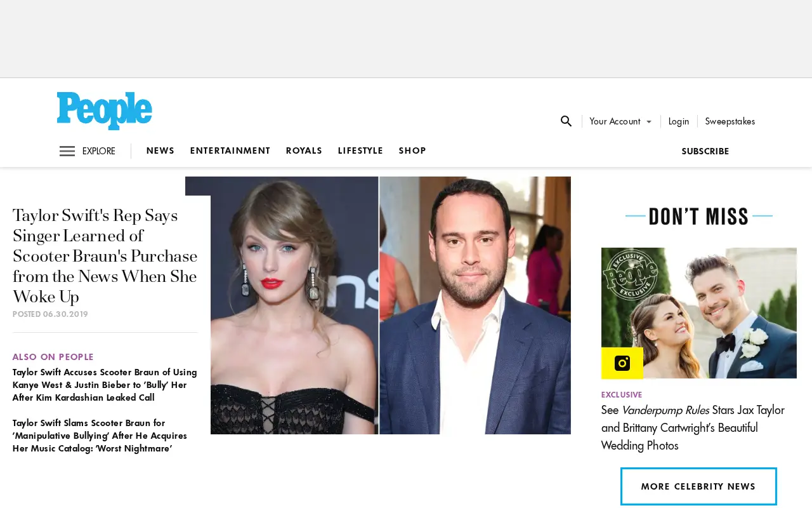Open the Entertainment menu item

(x=230, y=150)
